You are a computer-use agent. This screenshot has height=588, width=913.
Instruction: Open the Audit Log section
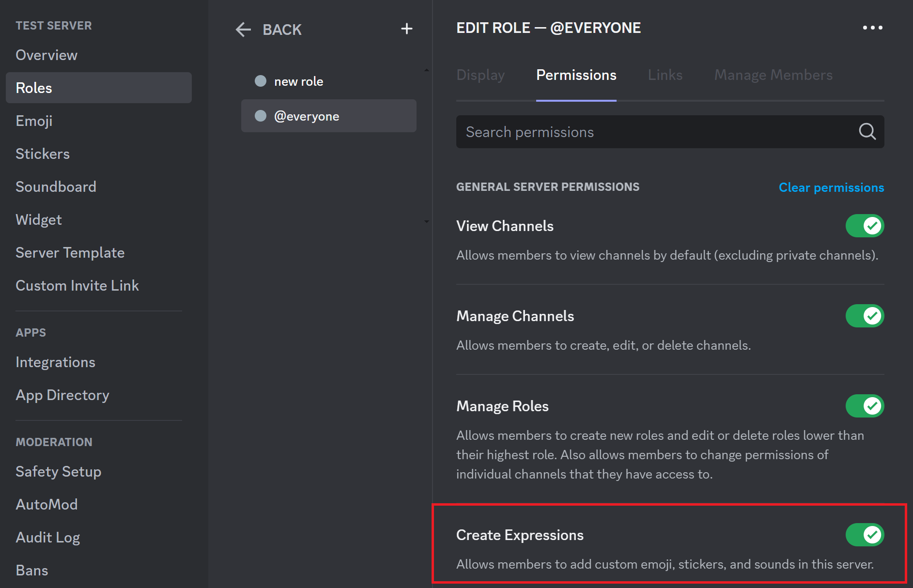pyautogui.click(x=47, y=537)
